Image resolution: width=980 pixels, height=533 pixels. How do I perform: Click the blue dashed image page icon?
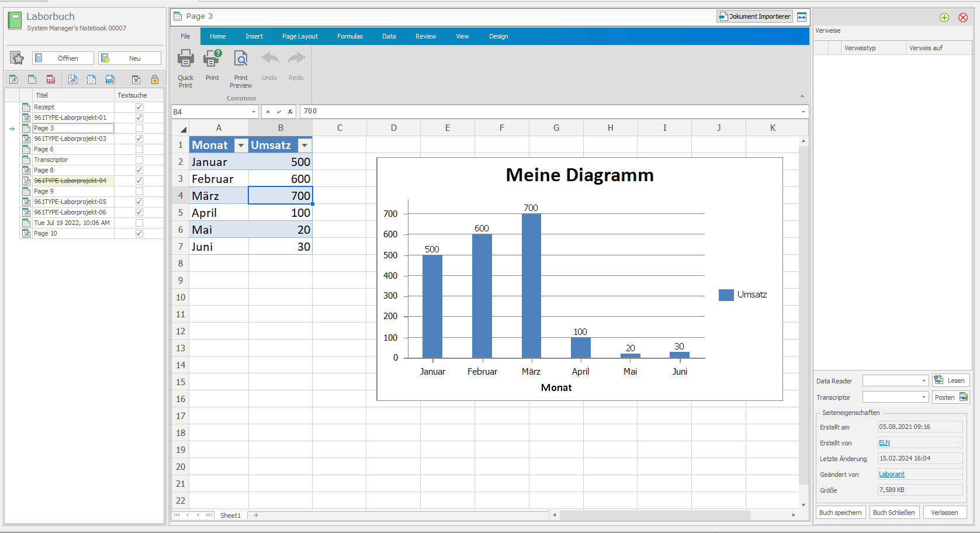coord(72,79)
